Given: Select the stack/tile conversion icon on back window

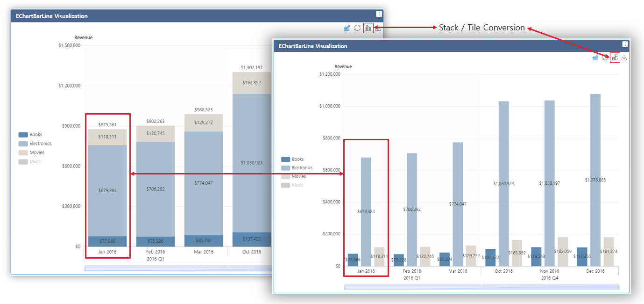Looking at the screenshot, I should (368, 28).
